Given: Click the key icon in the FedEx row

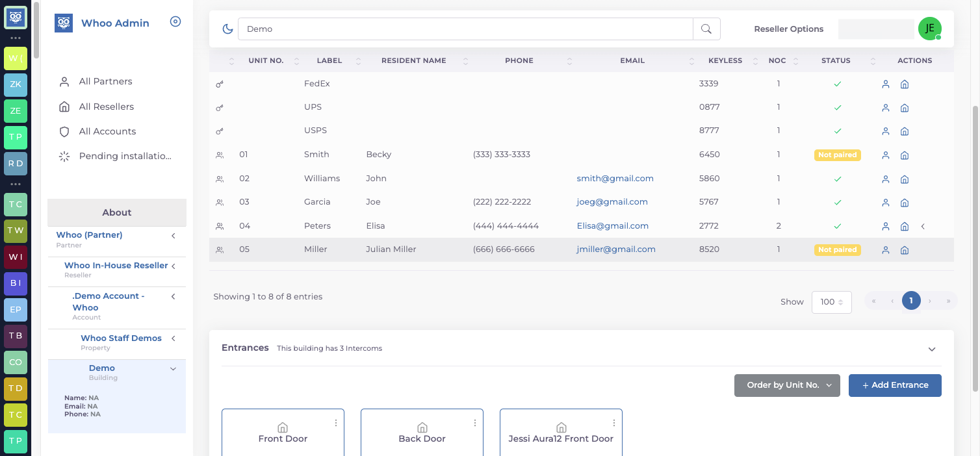Looking at the screenshot, I should 220,84.
